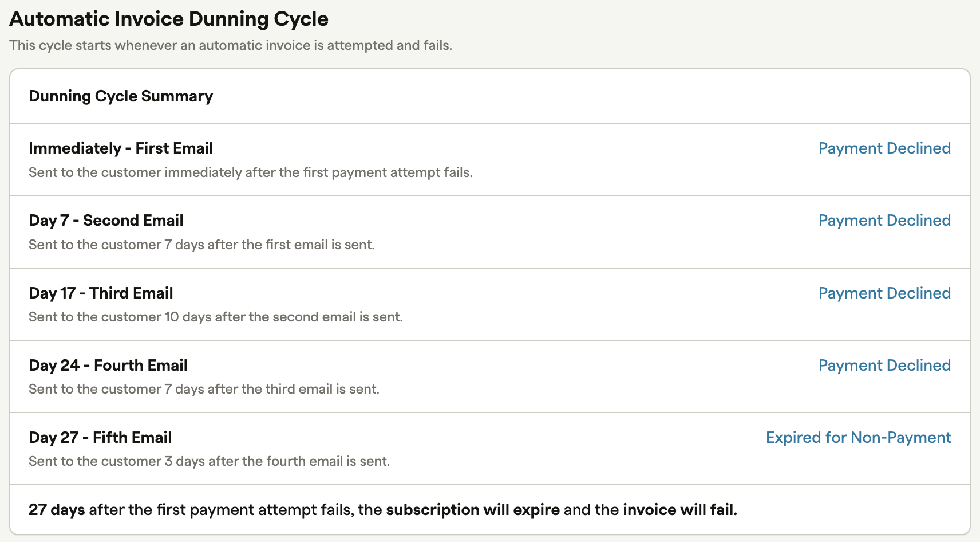The height and width of the screenshot is (542, 980).
Task: Click bold '27 days' in footer summary
Action: click(x=57, y=510)
